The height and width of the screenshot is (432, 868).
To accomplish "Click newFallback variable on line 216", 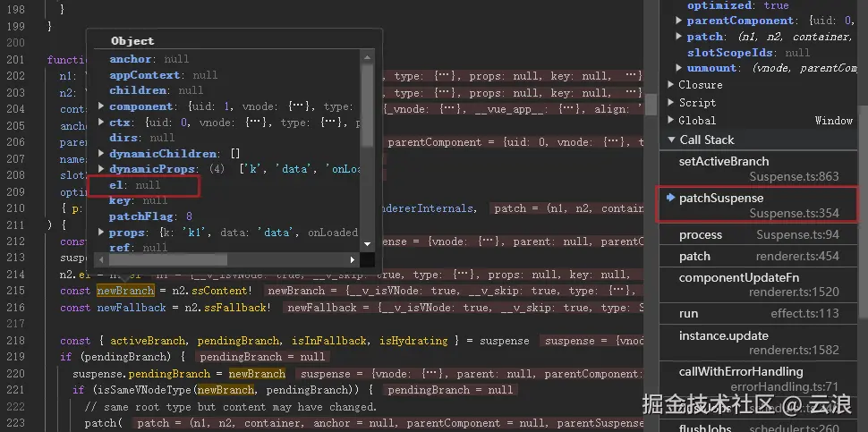I will pos(132,308).
